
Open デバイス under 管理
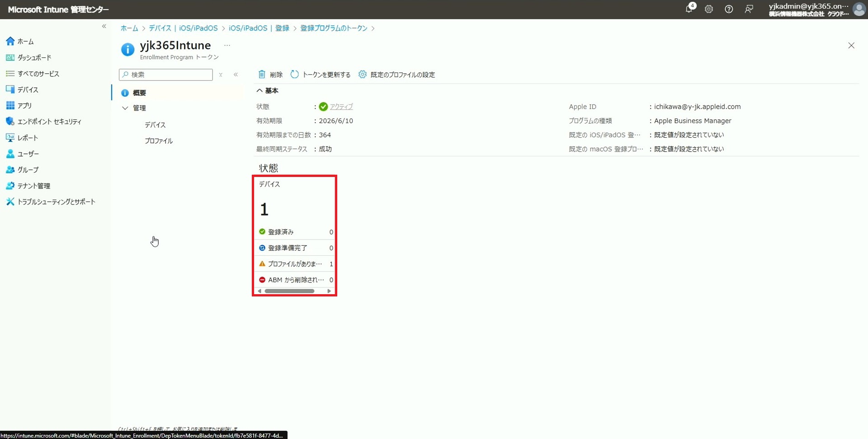click(156, 125)
